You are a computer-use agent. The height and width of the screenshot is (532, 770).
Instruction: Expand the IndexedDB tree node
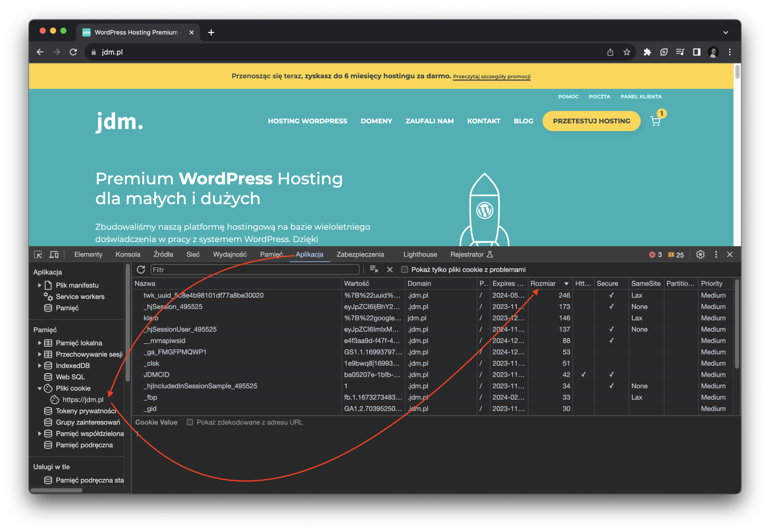coord(39,365)
